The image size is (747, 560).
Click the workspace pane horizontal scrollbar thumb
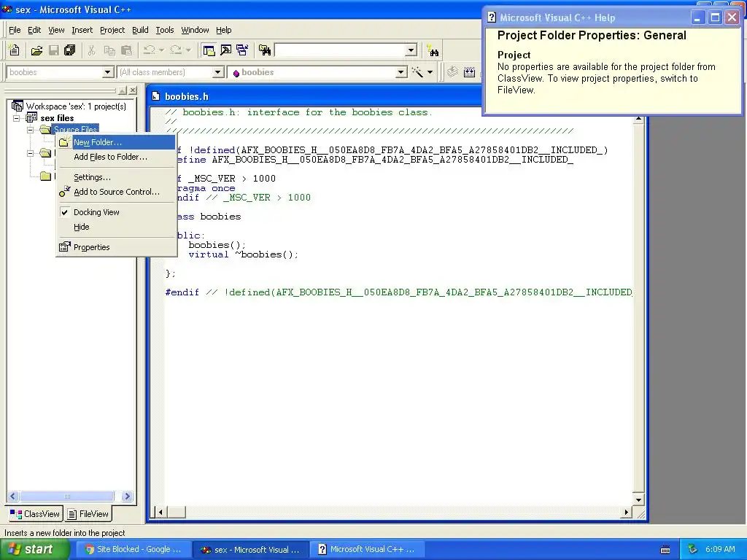pos(66,496)
